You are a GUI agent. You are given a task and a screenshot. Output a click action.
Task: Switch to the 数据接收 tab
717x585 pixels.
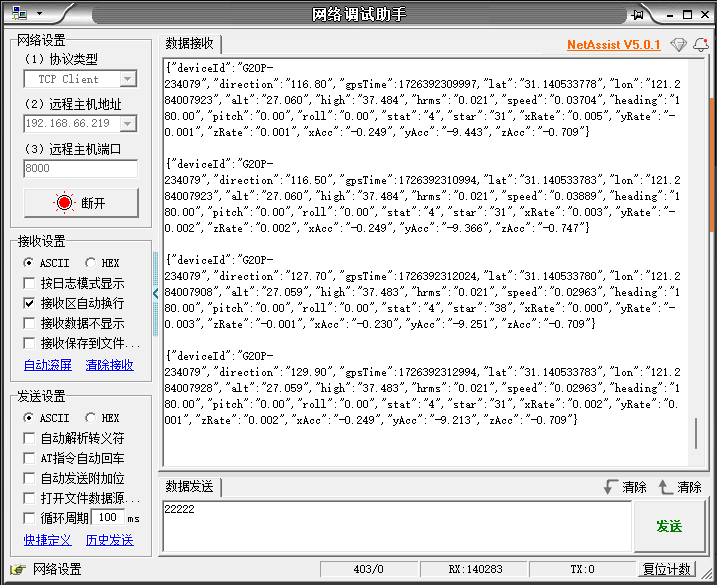pos(189,44)
